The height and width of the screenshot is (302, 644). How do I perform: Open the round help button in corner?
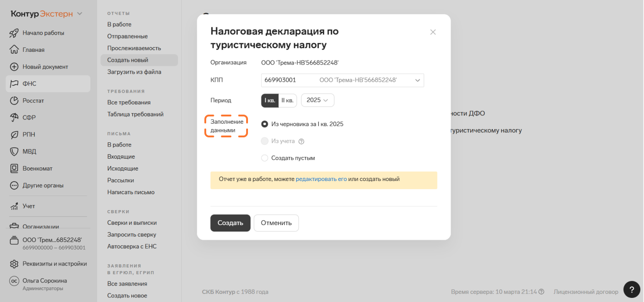pos(632,290)
